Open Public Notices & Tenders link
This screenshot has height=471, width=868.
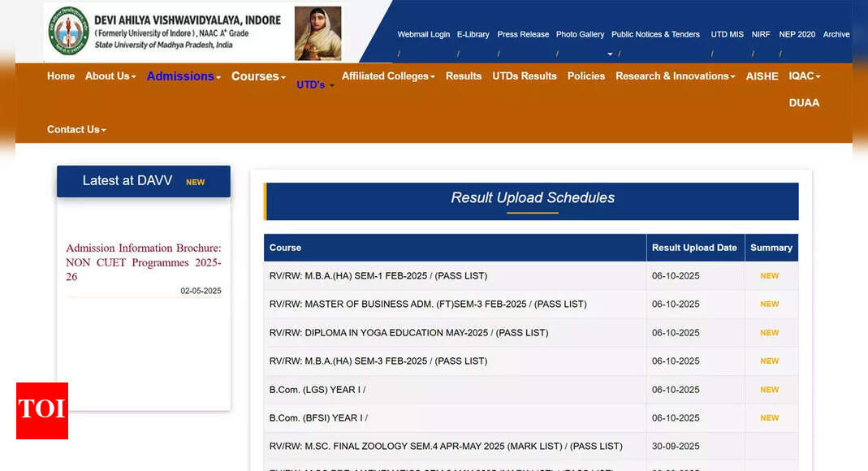pos(655,35)
